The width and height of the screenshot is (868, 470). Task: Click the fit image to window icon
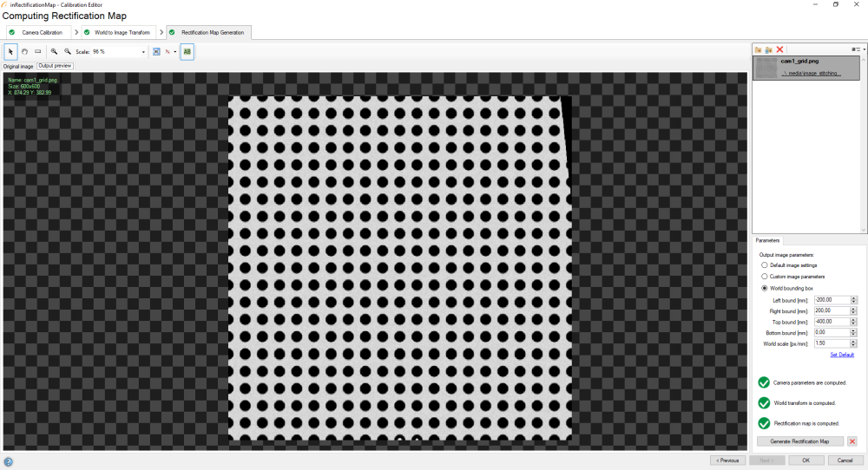(x=156, y=52)
